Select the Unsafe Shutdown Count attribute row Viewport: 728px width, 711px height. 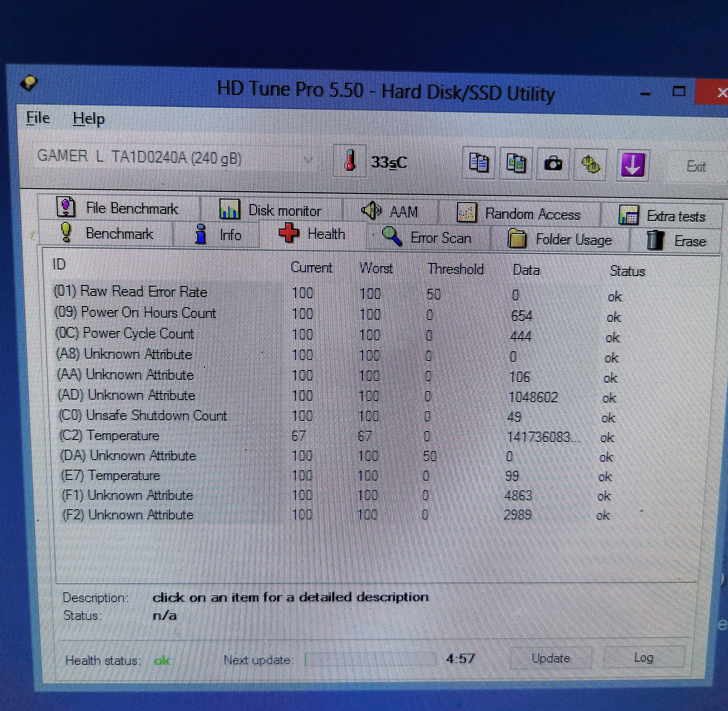143,416
